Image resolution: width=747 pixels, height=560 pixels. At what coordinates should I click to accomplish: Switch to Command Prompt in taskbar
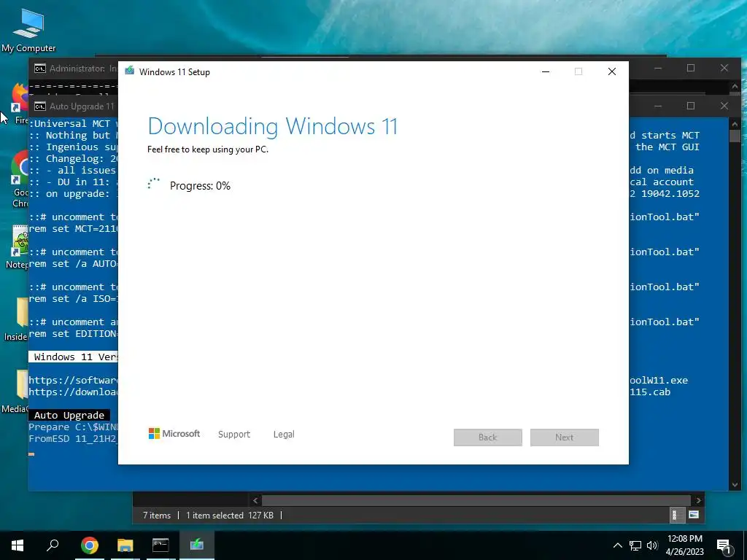coord(160,545)
